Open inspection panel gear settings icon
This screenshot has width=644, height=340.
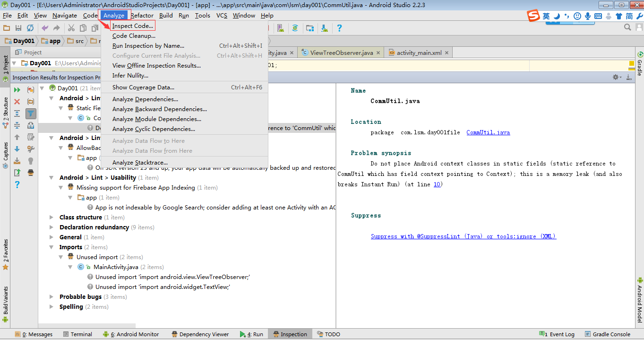tap(616, 77)
